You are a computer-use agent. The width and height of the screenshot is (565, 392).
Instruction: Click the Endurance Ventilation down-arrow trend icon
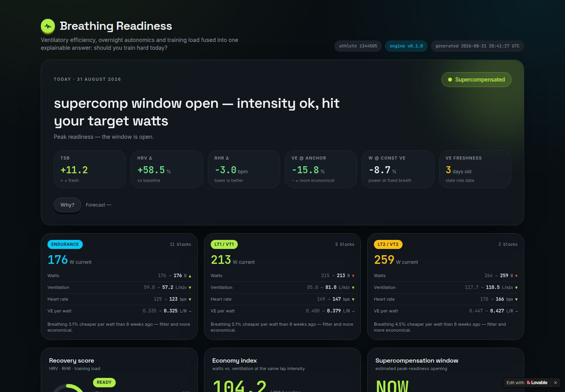tap(190, 288)
